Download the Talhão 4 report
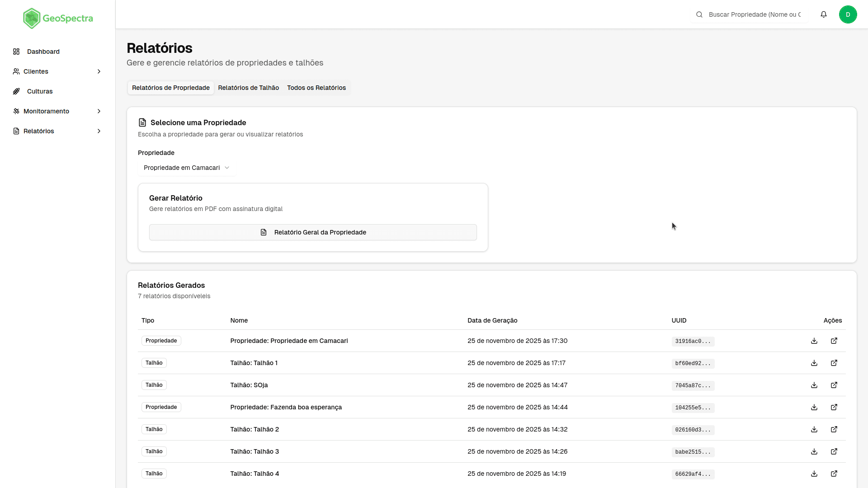 pyautogui.click(x=814, y=474)
